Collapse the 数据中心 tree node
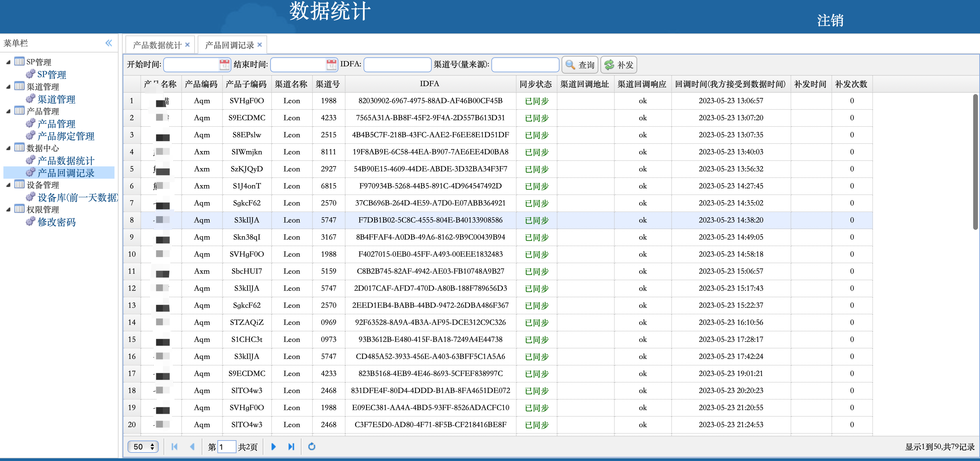This screenshot has width=980, height=461. [8, 148]
